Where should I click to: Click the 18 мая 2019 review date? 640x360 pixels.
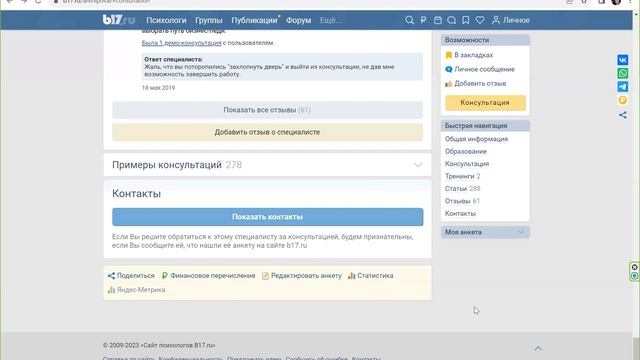[158, 88]
